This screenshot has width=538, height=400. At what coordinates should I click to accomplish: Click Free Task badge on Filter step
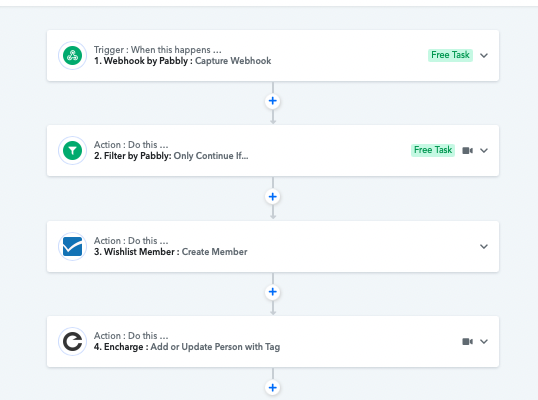point(433,150)
